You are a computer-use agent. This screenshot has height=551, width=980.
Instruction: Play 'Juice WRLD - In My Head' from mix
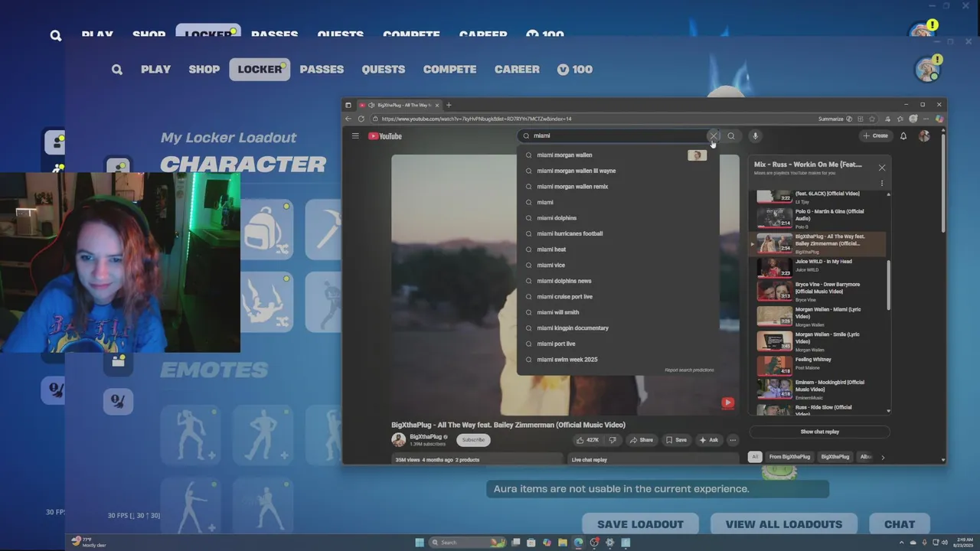click(x=819, y=266)
